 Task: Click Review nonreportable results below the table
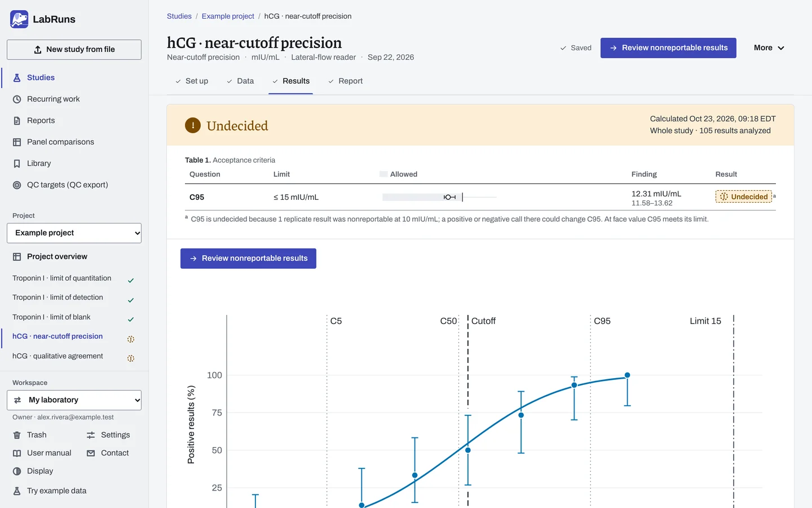coord(248,259)
